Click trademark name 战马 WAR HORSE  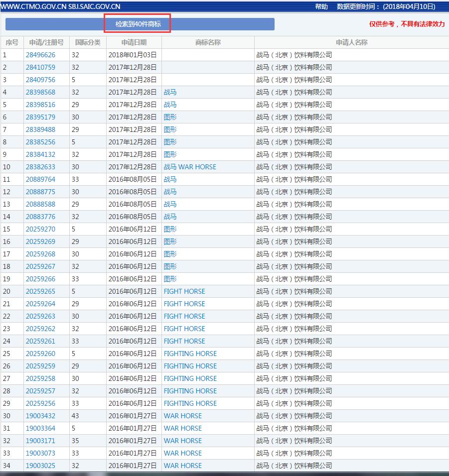190,167
